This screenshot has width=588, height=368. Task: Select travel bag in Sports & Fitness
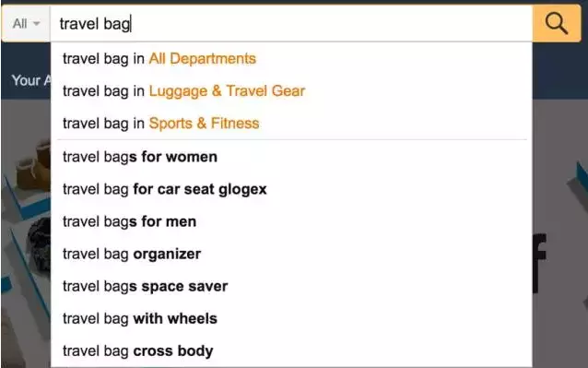point(291,123)
